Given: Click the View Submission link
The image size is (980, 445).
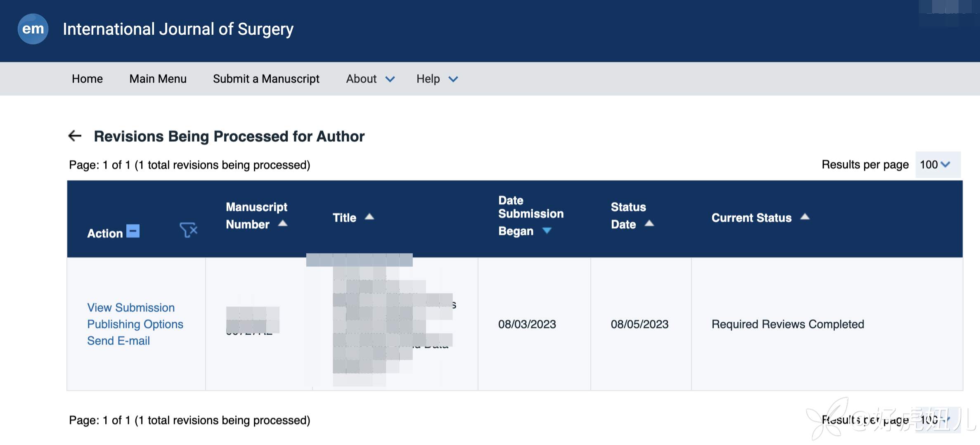Looking at the screenshot, I should click(x=131, y=307).
